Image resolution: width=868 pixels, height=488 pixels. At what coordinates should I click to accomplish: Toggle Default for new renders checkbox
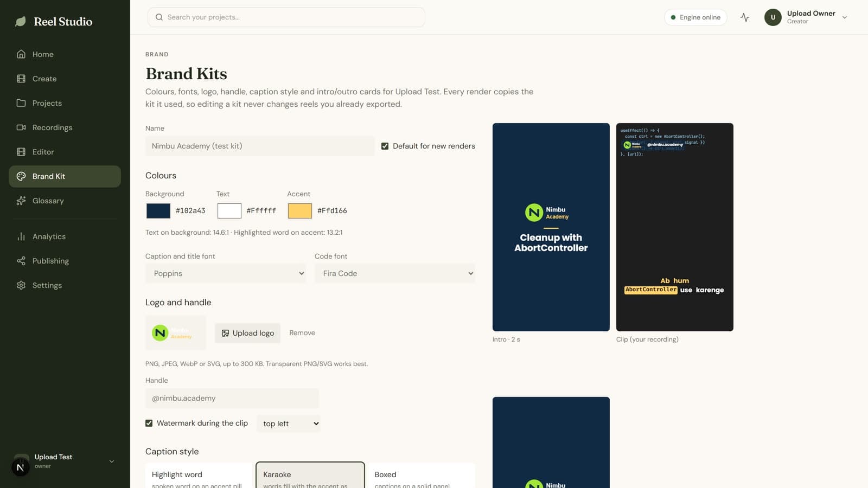tap(385, 146)
